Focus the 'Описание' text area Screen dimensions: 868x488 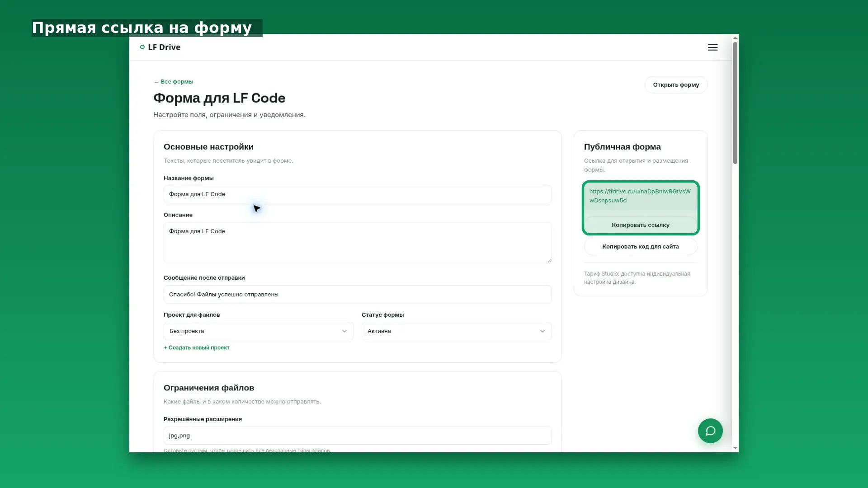[x=357, y=243]
